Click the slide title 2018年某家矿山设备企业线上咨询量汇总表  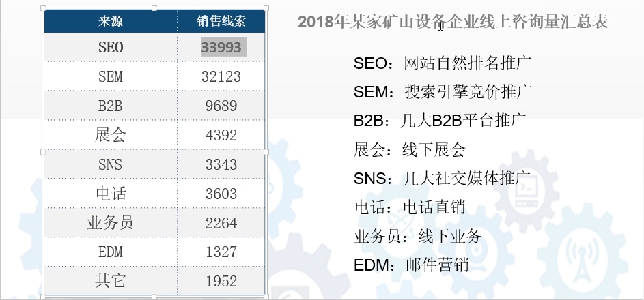[x=453, y=22]
